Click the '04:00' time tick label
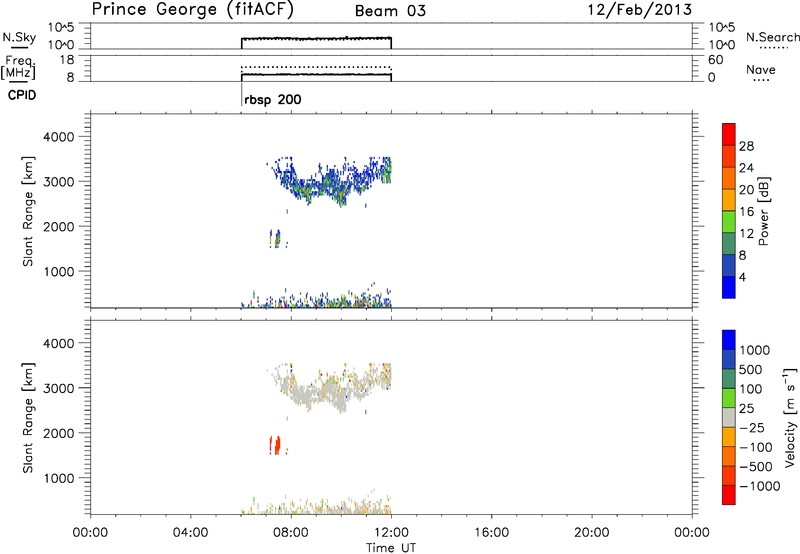Screen dimensions: 800x554 tap(190, 533)
